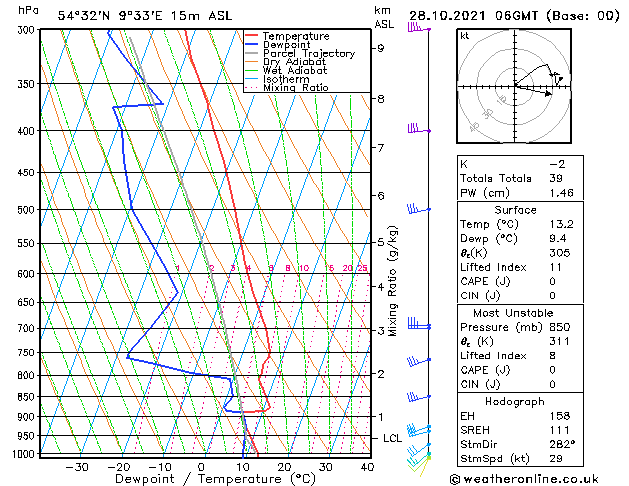Click the 'Most Unstable' section heading
This screenshot has height=486, width=629.
pyautogui.click(x=513, y=313)
